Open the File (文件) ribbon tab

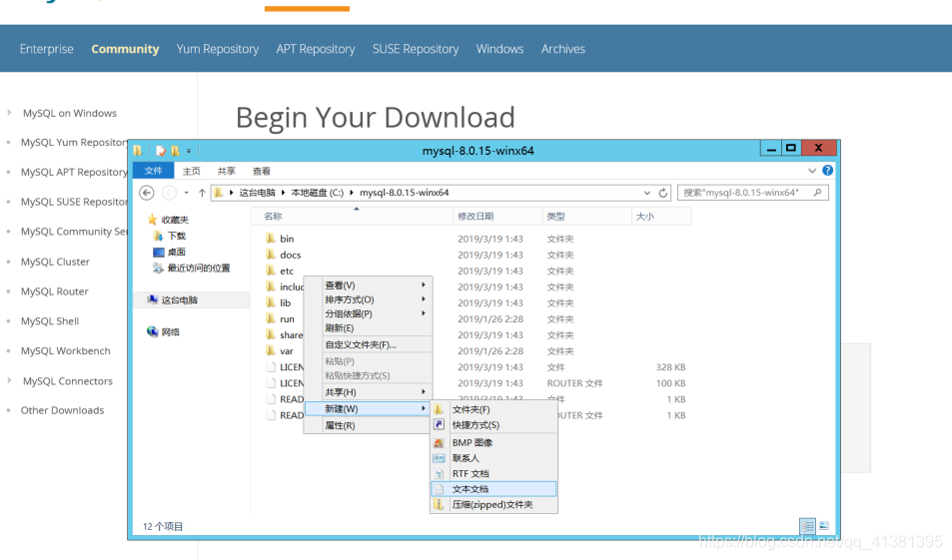[154, 171]
